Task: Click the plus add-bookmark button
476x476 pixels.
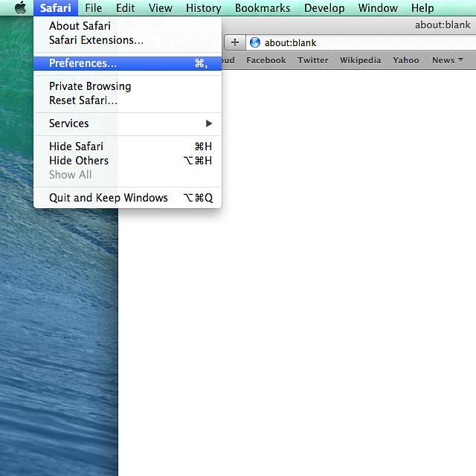Action: click(x=235, y=42)
